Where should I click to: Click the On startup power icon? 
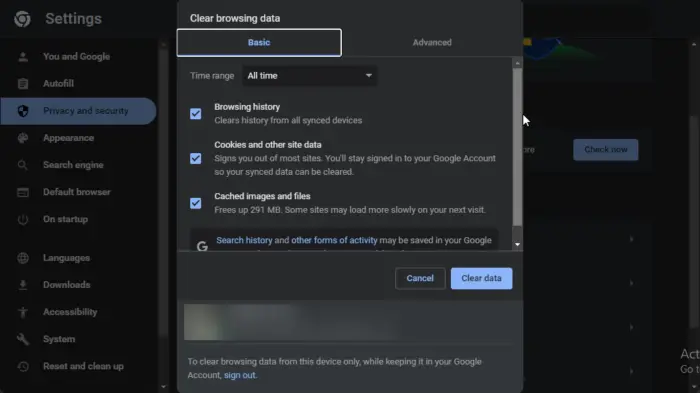23,219
